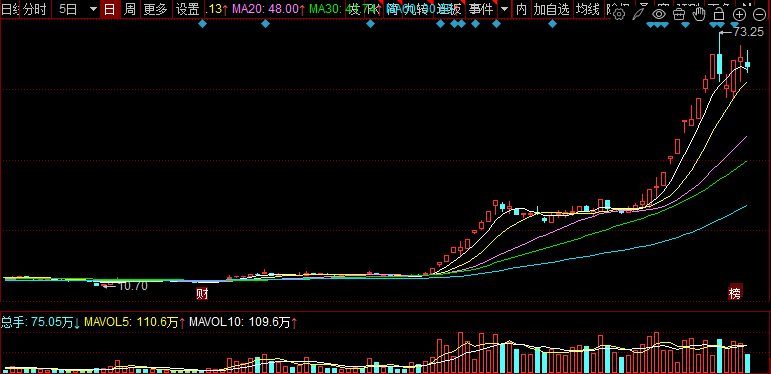Switch to the 周 weekly tab
This screenshot has height=374, width=771.
coord(130,9)
